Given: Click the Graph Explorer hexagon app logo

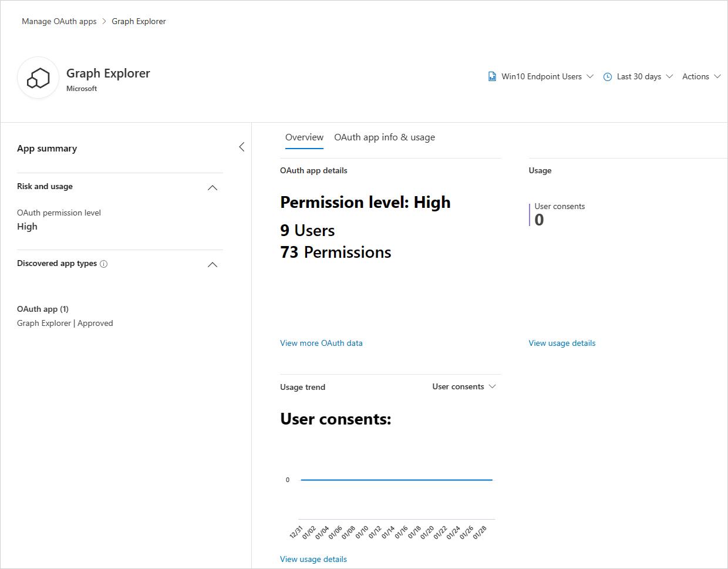Looking at the screenshot, I should click(x=38, y=78).
